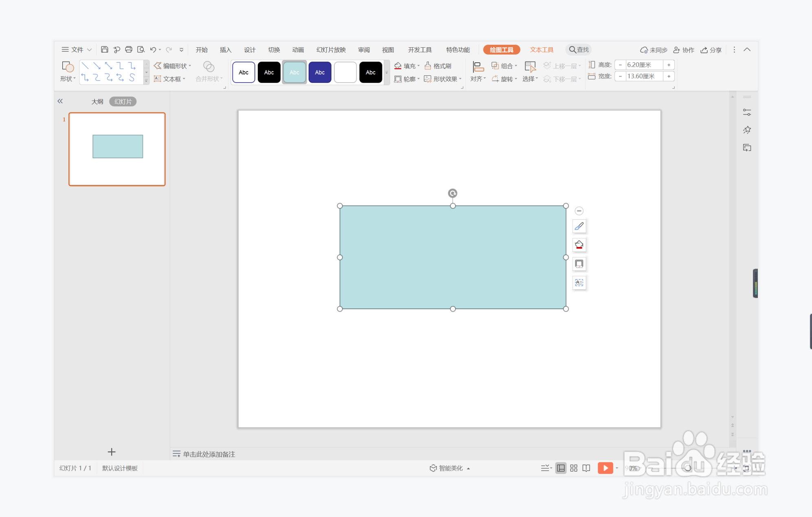This screenshot has height=517, width=812.
Task: Click the save document icon
Action: (x=105, y=50)
